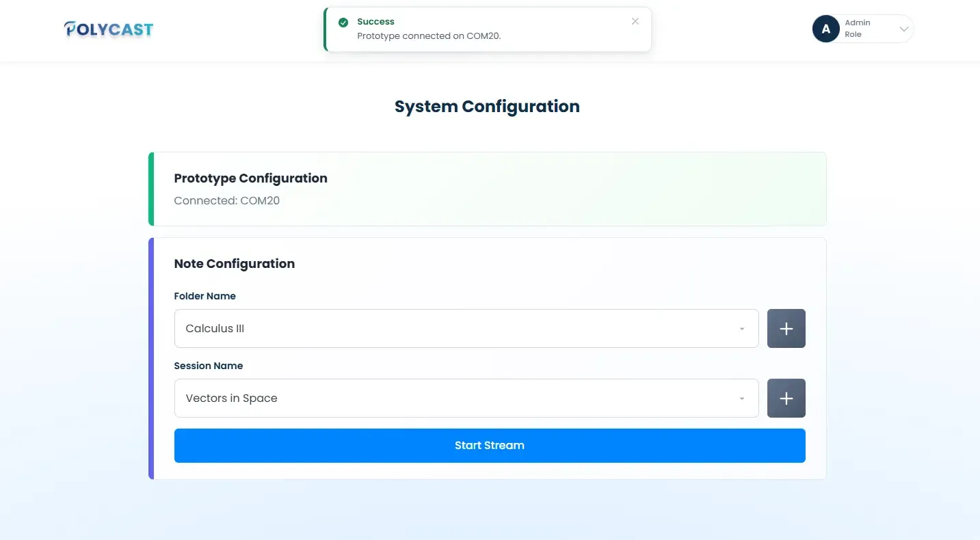
Task: Click the Start Stream button
Action: pyautogui.click(x=490, y=446)
